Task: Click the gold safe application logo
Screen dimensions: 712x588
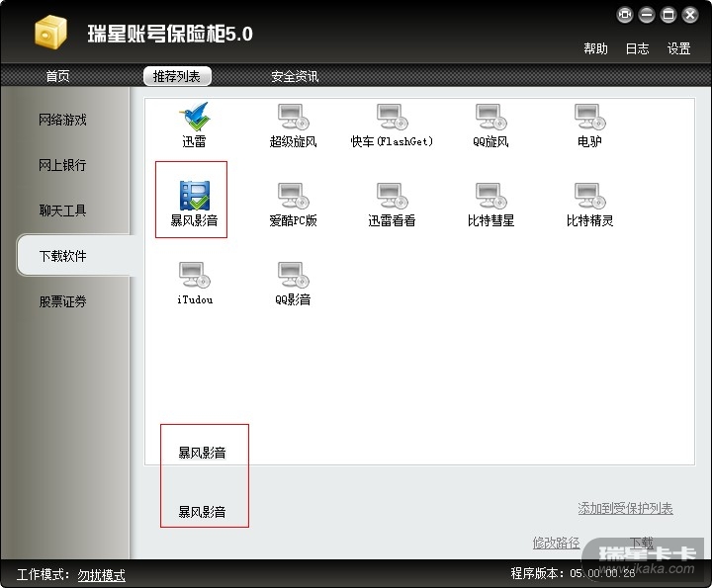Action: point(50,32)
